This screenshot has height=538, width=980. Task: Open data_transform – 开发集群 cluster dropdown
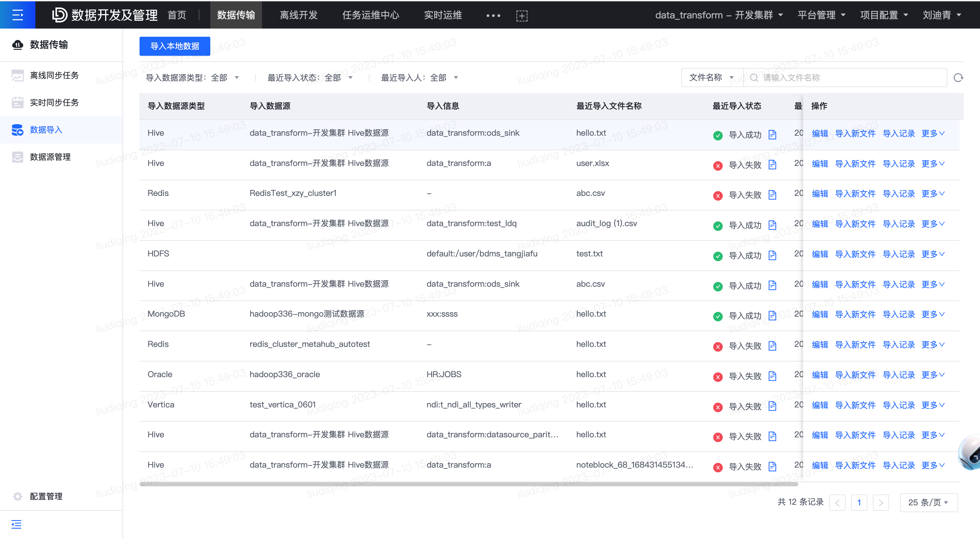pos(719,15)
